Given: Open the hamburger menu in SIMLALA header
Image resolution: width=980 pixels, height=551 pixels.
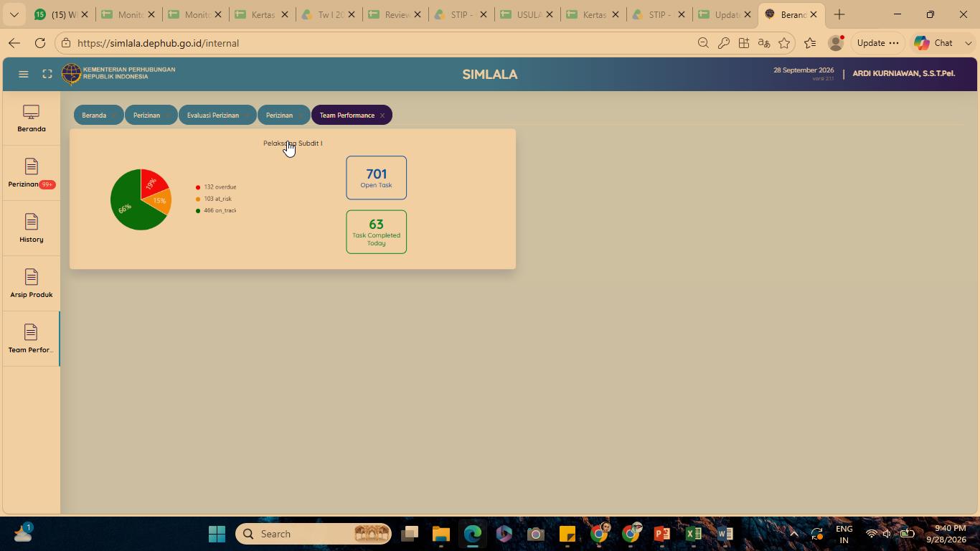Looking at the screenshot, I should tap(23, 74).
